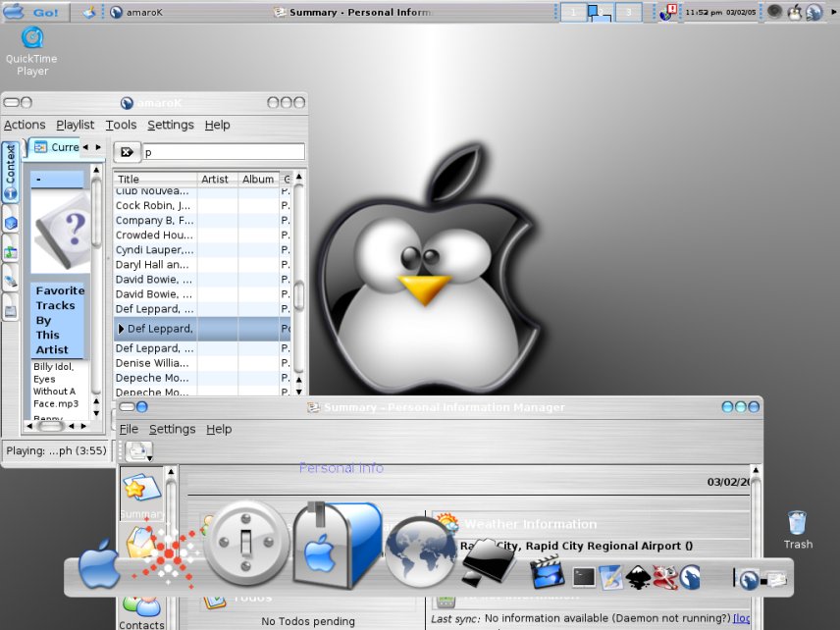Click the print toolbar dropdown in Kontact
Image resolution: width=840 pixels, height=630 pixels.
point(139,451)
